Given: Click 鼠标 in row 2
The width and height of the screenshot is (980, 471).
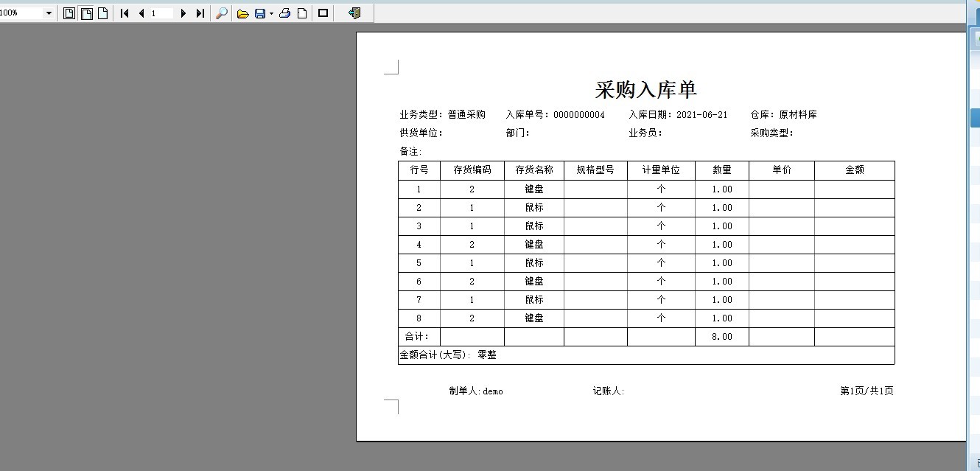Looking at the screenshot, I should tap(534, 208).
